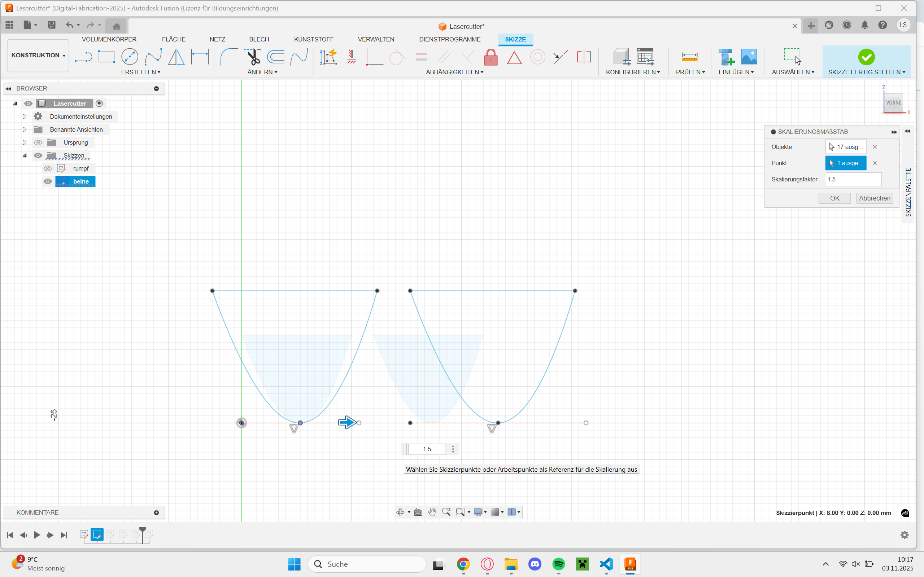Confirm scaling with the OK button
The width and height of the screenshot is (924, 577).
coord(834,198)
